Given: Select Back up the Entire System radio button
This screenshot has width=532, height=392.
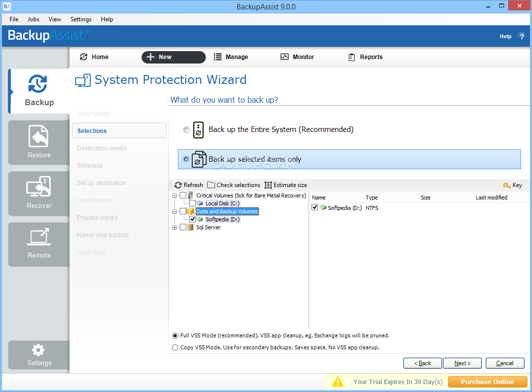Looking at the screenshot, I should pyautogui.click(x=186, y=130).
